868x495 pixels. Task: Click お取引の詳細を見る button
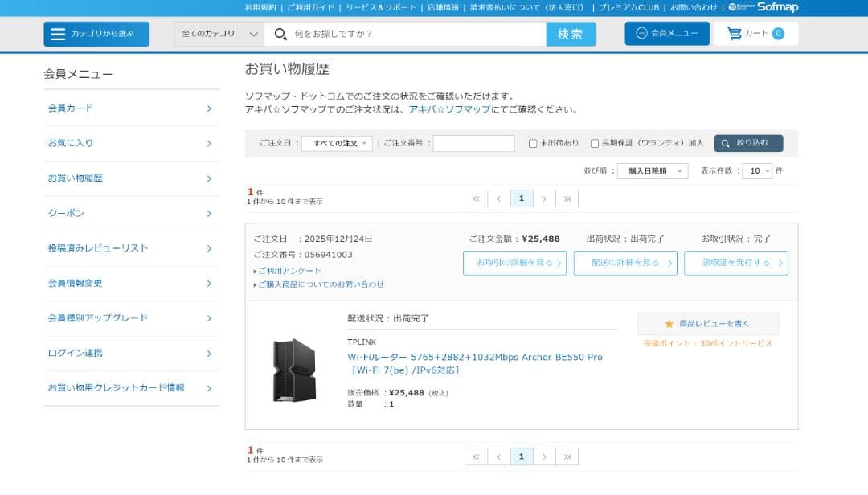coord(515,263)
